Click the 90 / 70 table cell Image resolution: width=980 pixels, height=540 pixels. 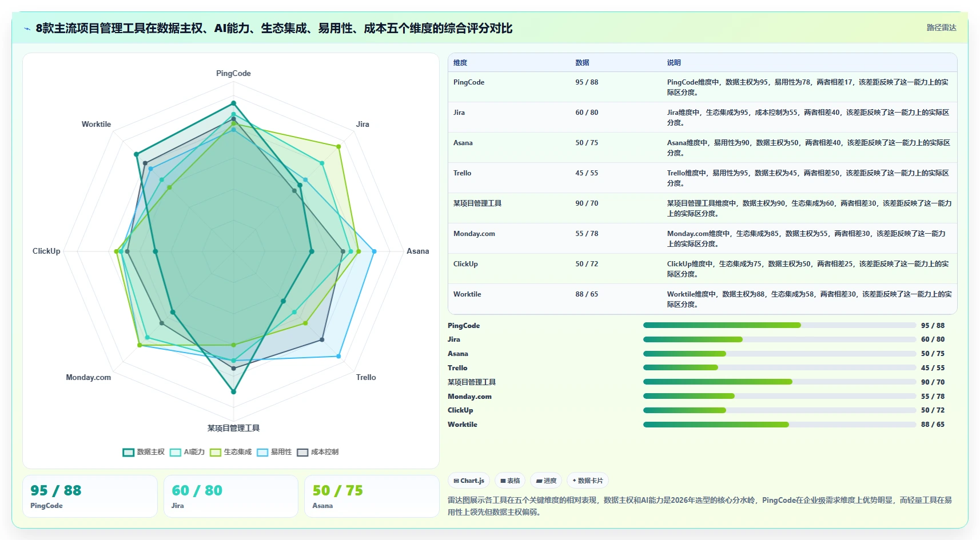[587, 203]
